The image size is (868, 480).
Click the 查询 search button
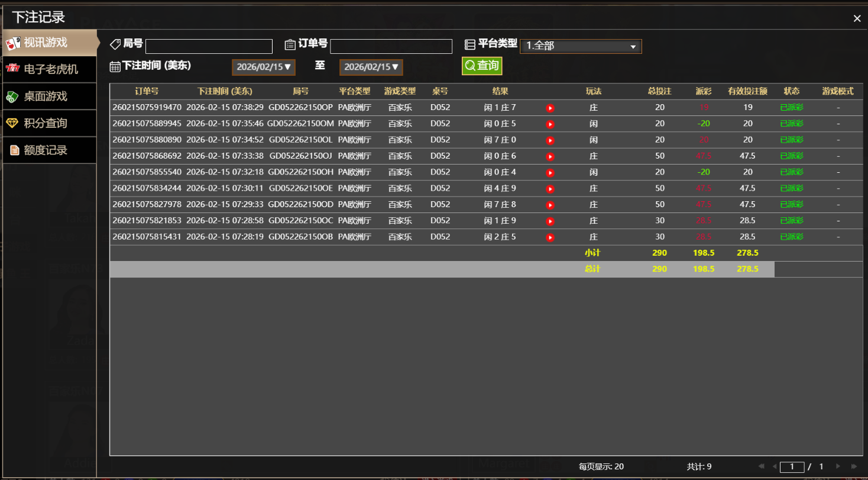click(482, 66)
